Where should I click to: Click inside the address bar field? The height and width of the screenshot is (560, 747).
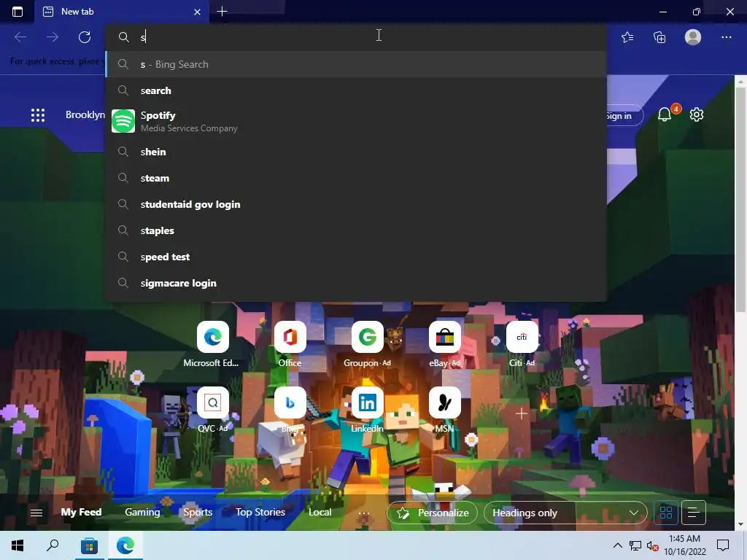pos(356,37)
